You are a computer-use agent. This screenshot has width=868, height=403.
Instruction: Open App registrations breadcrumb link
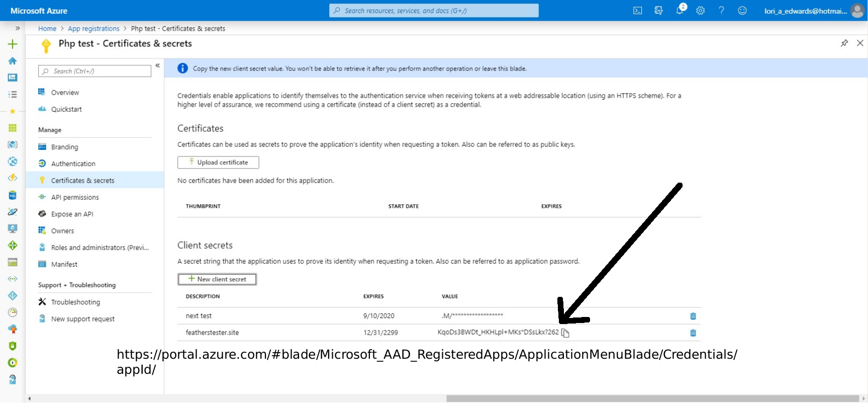pos(93,29)
